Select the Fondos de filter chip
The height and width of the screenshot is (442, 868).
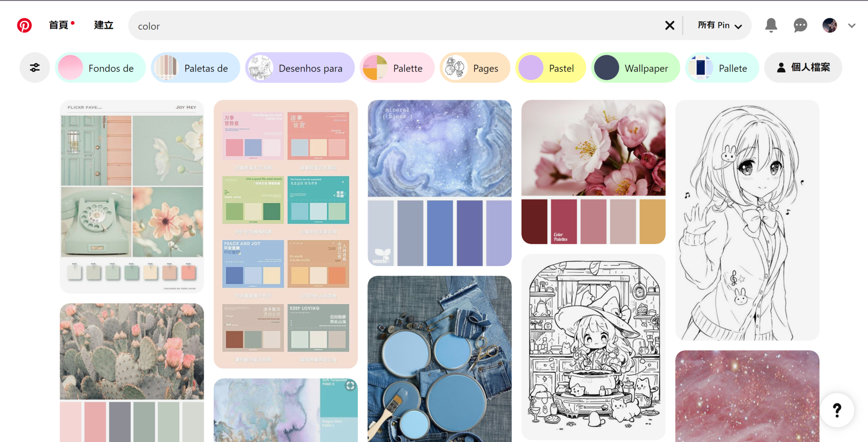tap(100, 67)
